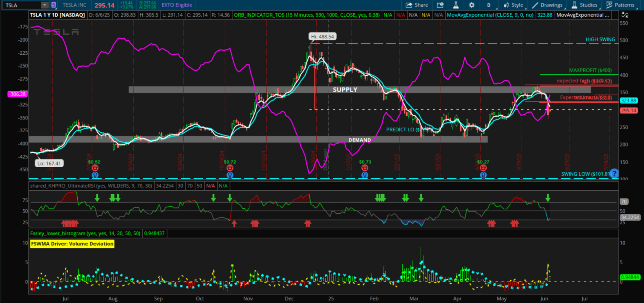644x303 pixels.
Task: Click the earnings phone icon under $0.73
Action: [x=365, y=168]
